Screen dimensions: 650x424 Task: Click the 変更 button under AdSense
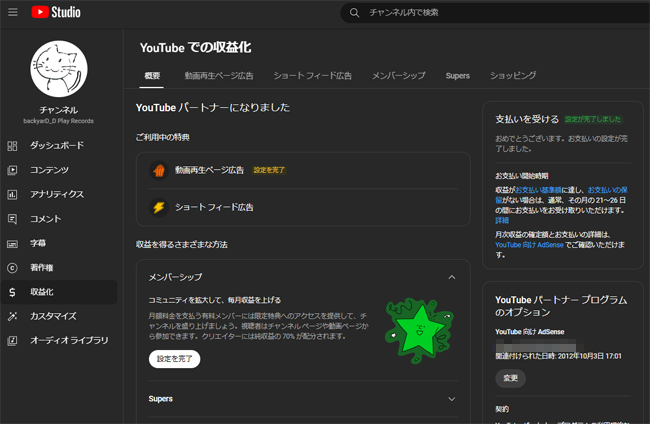tap(511, 378)
